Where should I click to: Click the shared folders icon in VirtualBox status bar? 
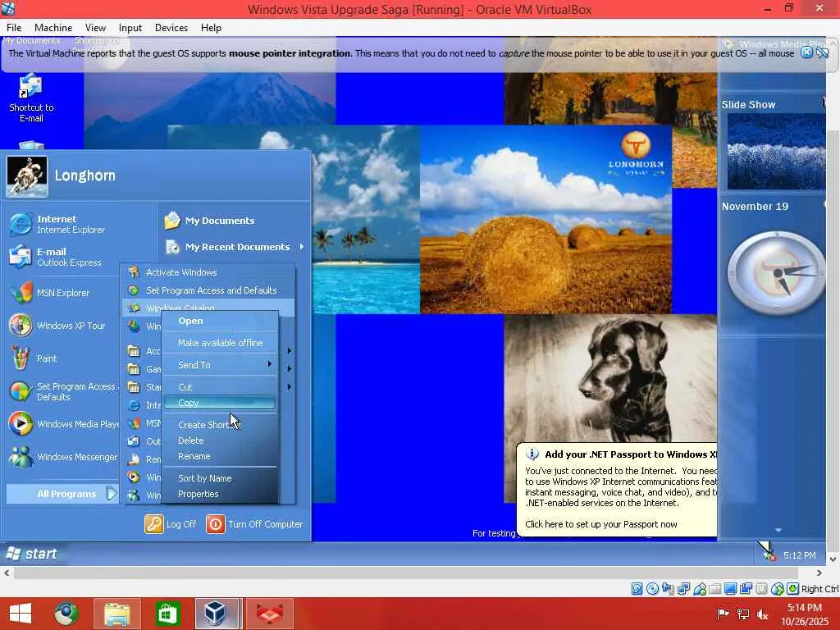click(x=714, y=589)
